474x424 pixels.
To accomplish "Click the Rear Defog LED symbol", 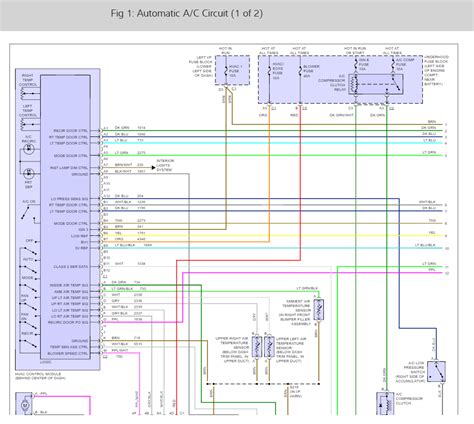I will pos(28,173).
